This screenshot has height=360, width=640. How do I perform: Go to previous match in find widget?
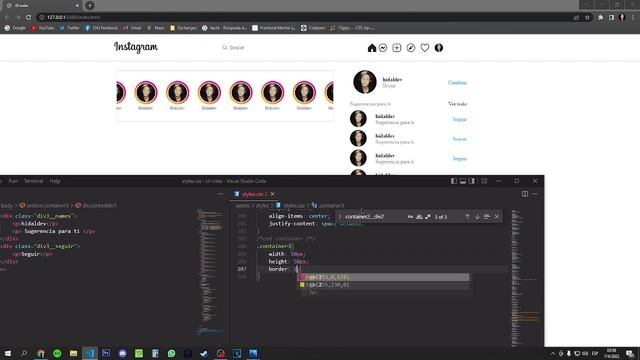(x=467, y=217)
